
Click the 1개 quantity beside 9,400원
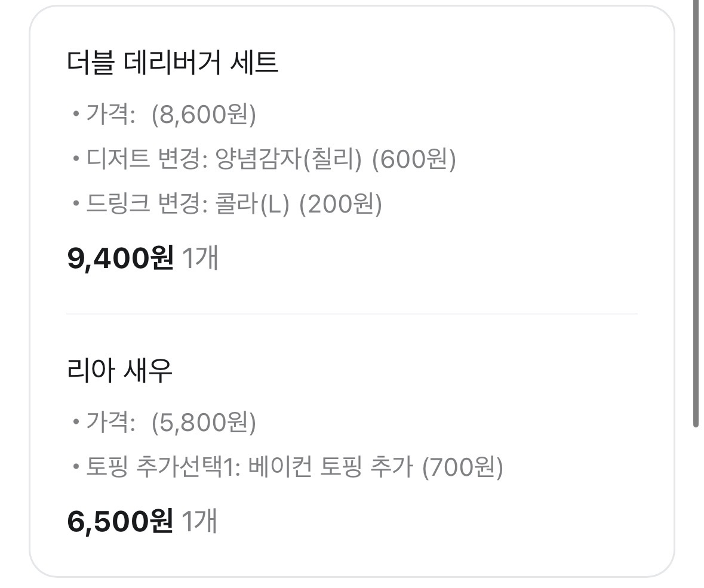[x=199, y=258]
